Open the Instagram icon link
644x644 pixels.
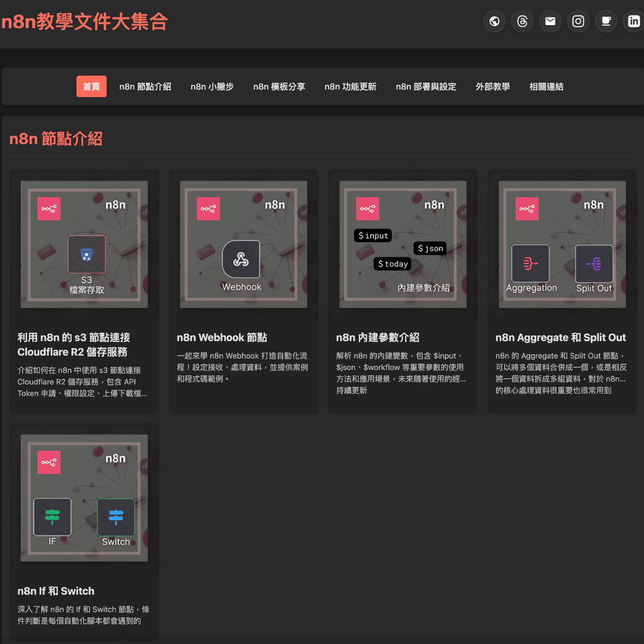(x=578, y=21)
